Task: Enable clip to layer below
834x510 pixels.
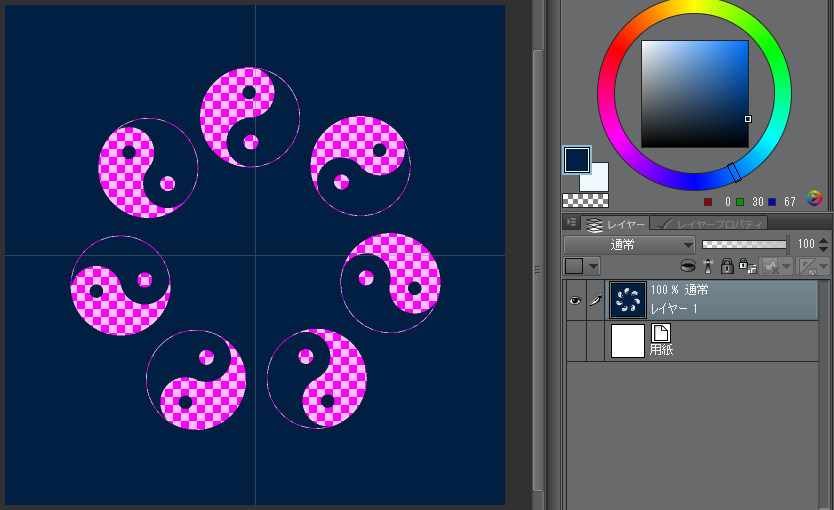Action: 688,265
